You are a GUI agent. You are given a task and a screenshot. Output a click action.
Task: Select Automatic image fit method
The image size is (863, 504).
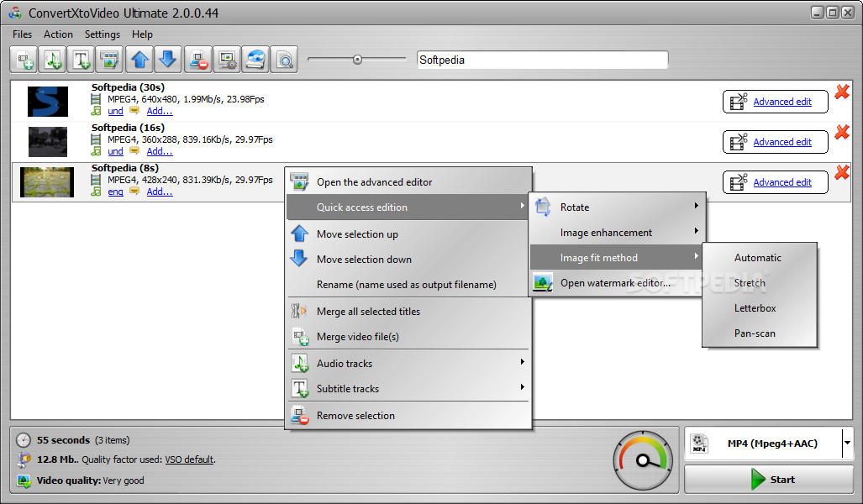[759, 258]
